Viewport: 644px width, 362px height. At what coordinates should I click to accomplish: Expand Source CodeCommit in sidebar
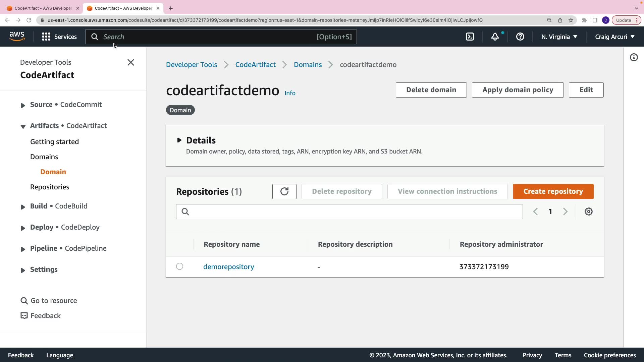click(23, 105)
